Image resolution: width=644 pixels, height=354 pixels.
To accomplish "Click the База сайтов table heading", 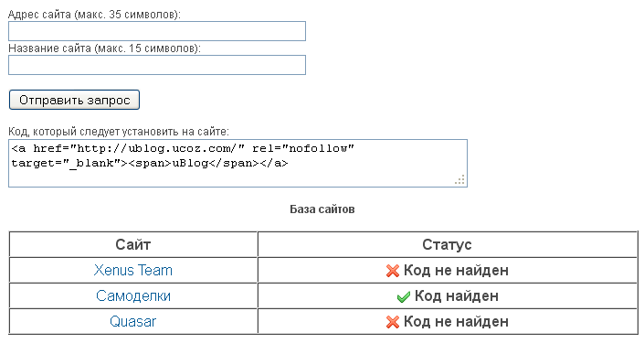I will click(322, 209).
